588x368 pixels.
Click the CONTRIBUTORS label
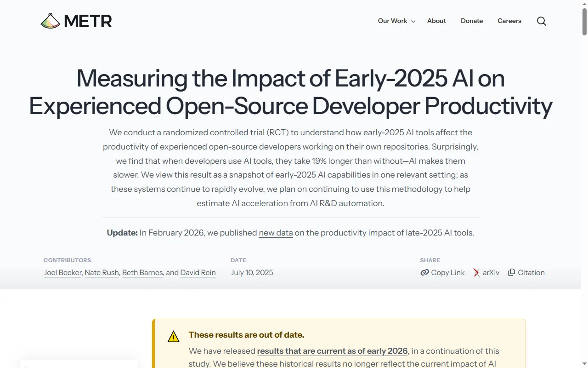67,260
